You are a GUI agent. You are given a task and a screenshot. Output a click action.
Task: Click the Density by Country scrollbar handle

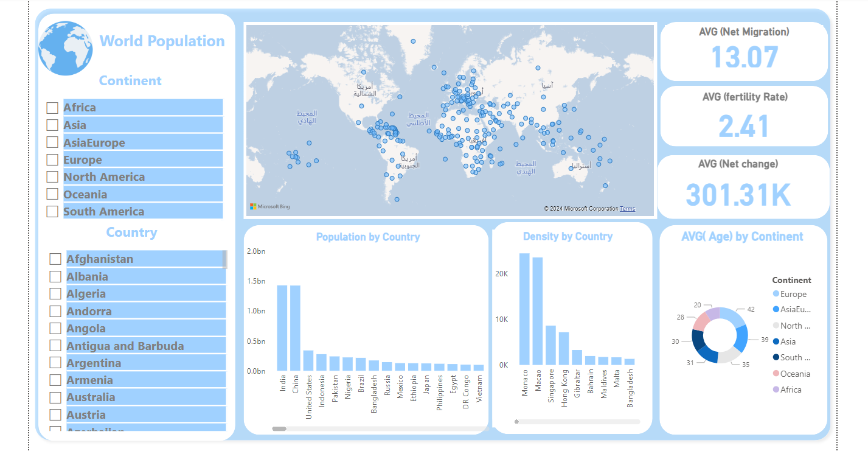click(517, 421)
